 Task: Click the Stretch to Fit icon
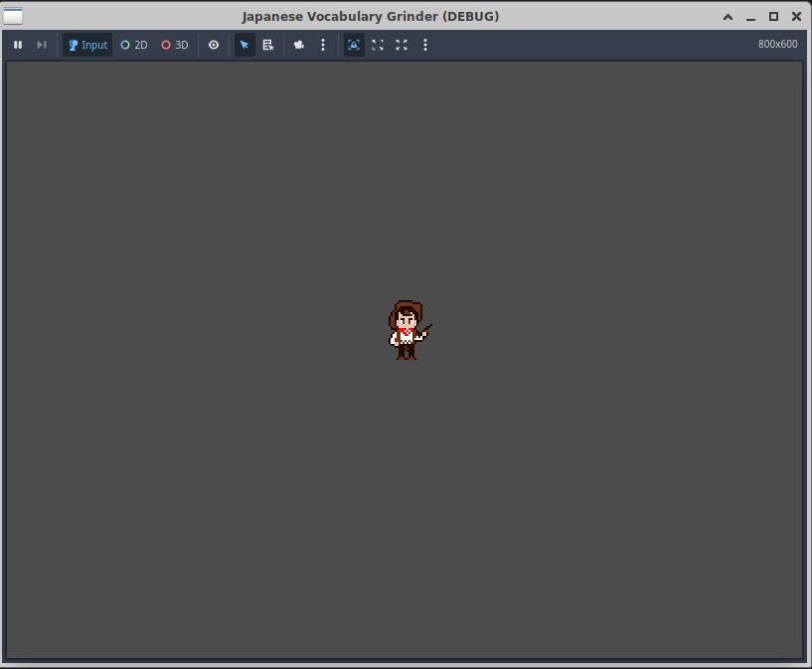402,45
